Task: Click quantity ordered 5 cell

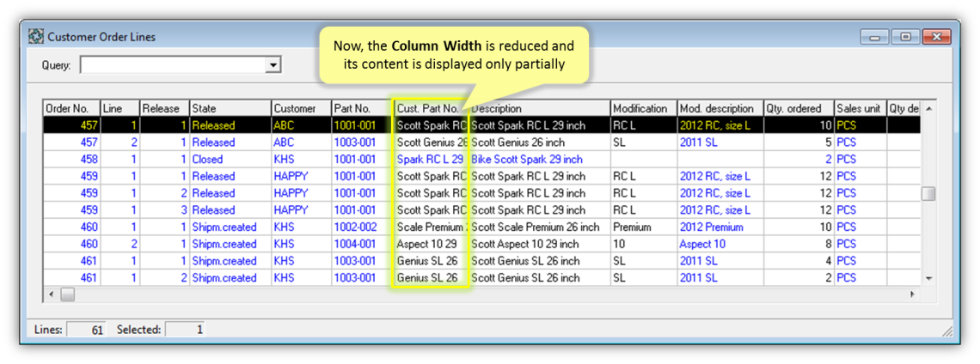Action: (799, 143)
